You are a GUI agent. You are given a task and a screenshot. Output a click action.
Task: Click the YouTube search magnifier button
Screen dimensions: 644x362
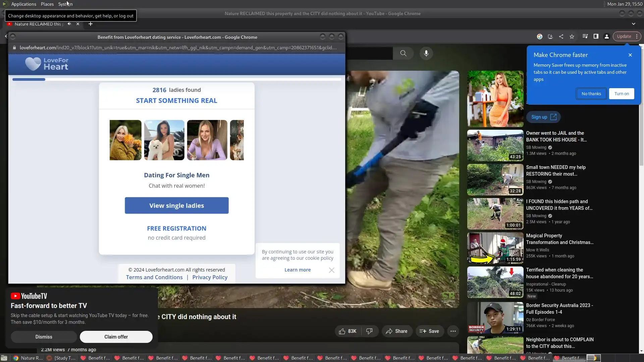point(403,53)
